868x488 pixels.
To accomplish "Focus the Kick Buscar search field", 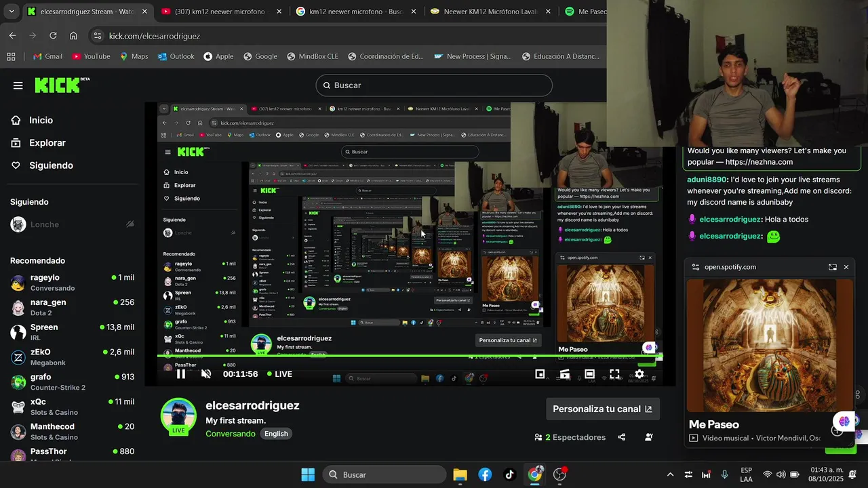I will pos(434,85).
